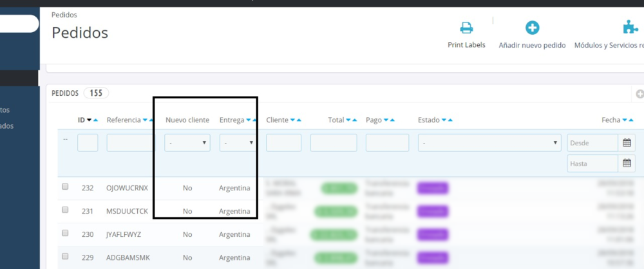The width and height of the screenshot is (644, 269).
Task: Click the Total filter input field
Action: (334, 143)
